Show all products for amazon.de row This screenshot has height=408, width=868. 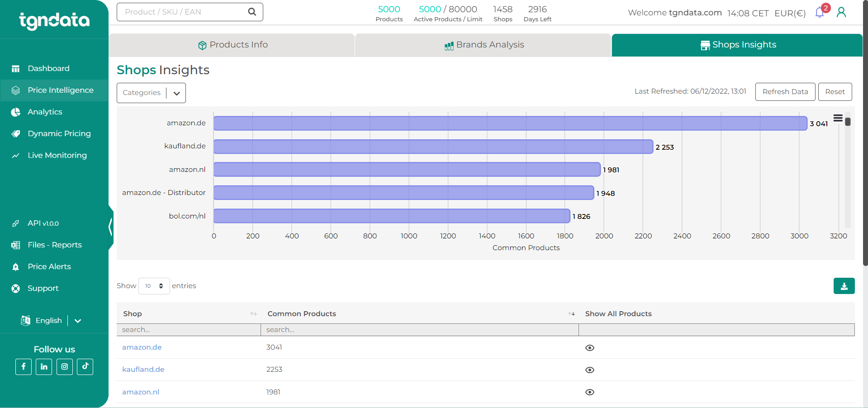click(x=589, y=348)
